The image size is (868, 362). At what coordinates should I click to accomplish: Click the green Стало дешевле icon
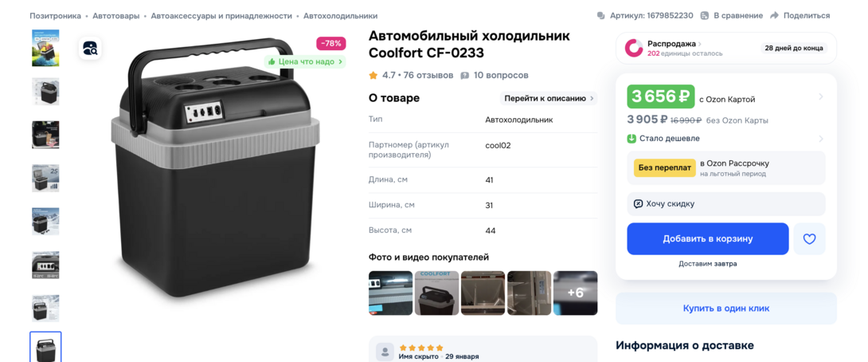click(631, 139)
